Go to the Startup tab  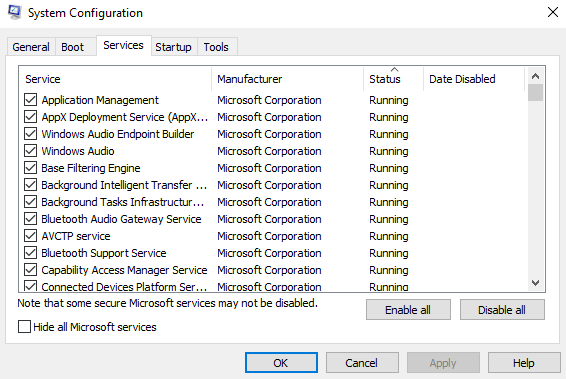pyautogui.click(x=173, y=47)
